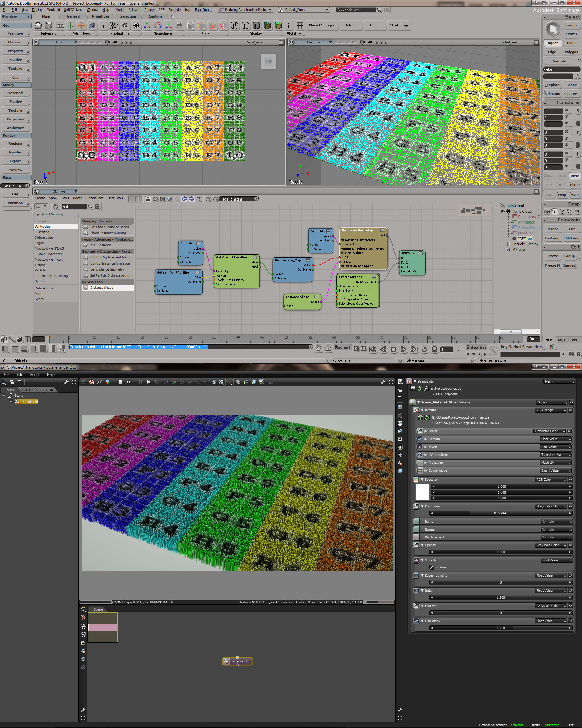Open the Glossy material type dropdown
The image size is (582, 728).
(552, 402)
